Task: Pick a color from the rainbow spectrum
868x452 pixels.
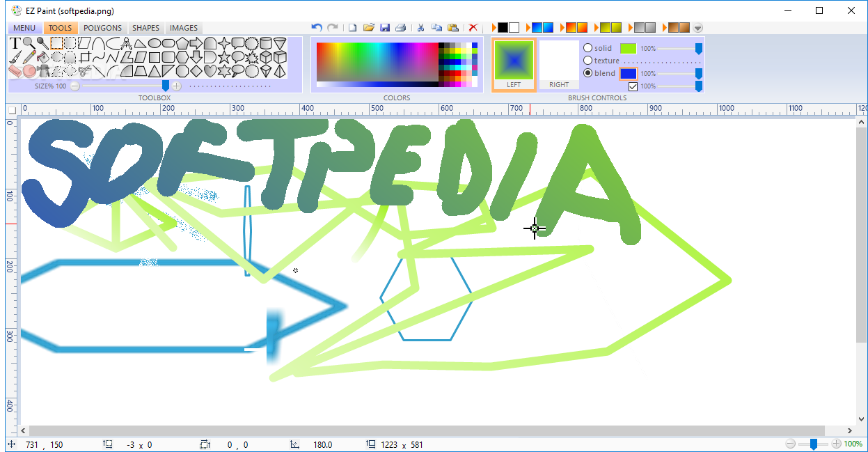Action: click(377, 62)
